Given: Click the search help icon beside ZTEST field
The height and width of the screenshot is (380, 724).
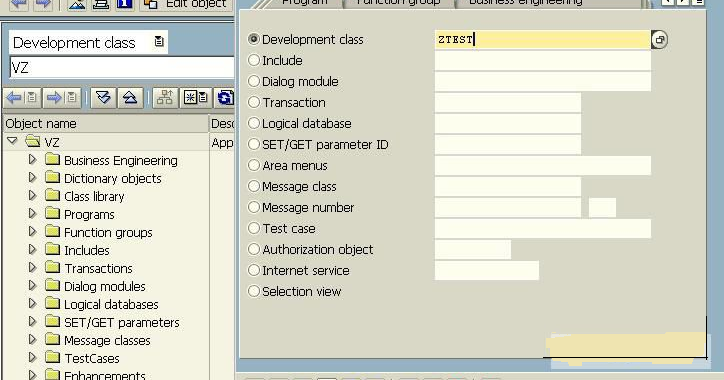Looking at the screenshot, I should pyautogui.click(x=659, y=40).
